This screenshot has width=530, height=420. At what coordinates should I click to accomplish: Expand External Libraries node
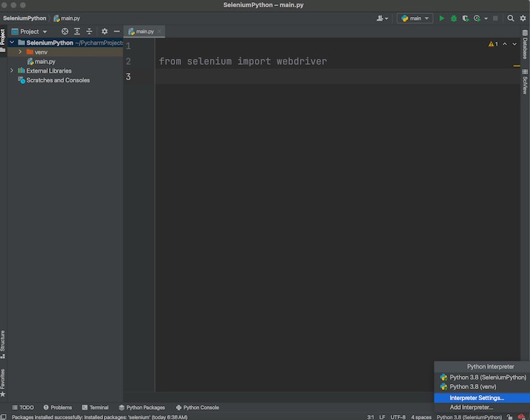pos(12,71)
